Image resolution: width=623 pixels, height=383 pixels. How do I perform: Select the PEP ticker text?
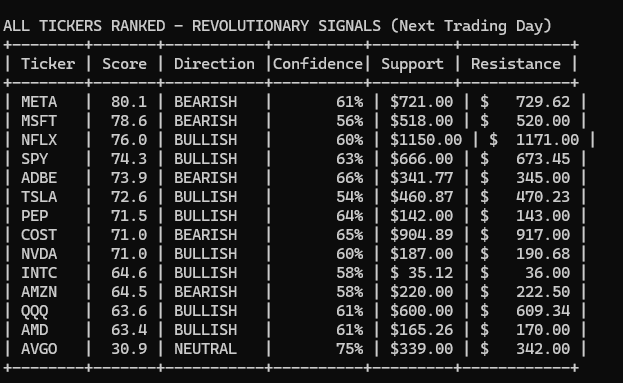coord(35,216)
